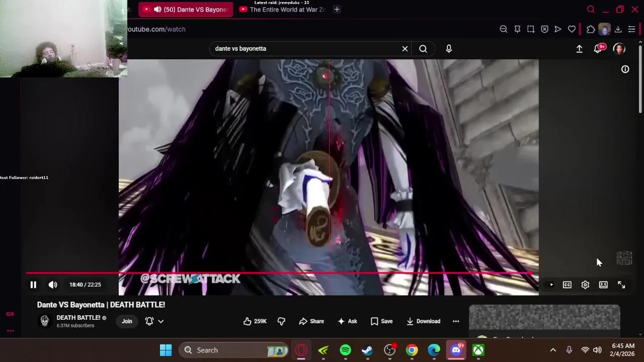Click the Join channel button
Screen dimensions: 644x362
coord(127,321)
